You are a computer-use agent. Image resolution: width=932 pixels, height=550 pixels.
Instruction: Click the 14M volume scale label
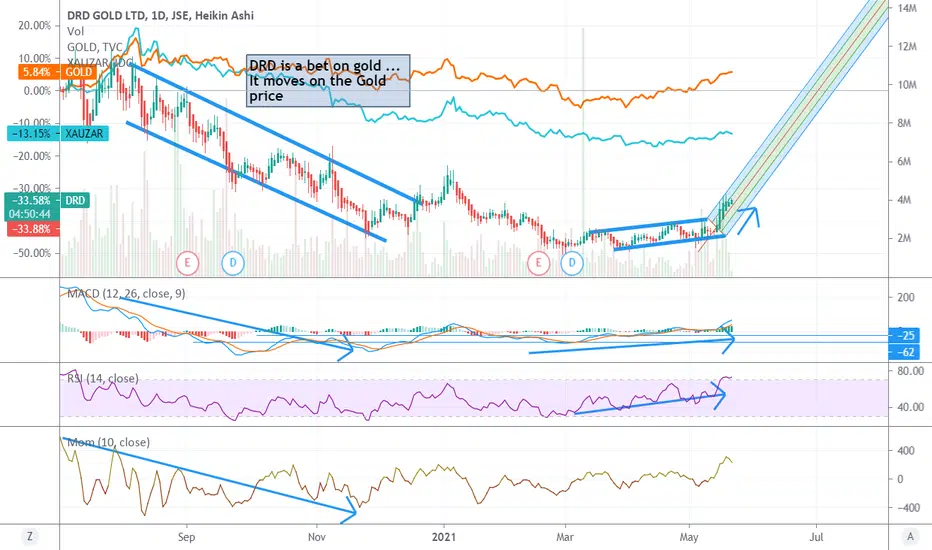coord(907,8)
